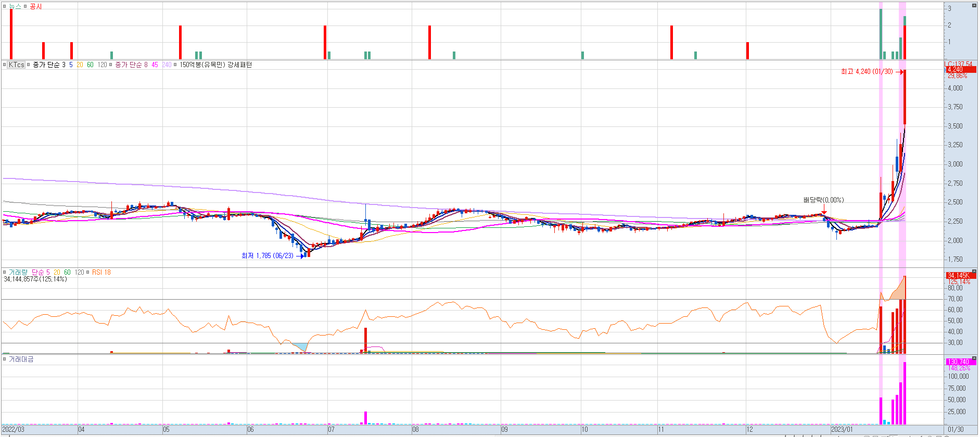Click the 2,250 price axis level
Viewport: 980px width, 437px height.
point(955,222)
